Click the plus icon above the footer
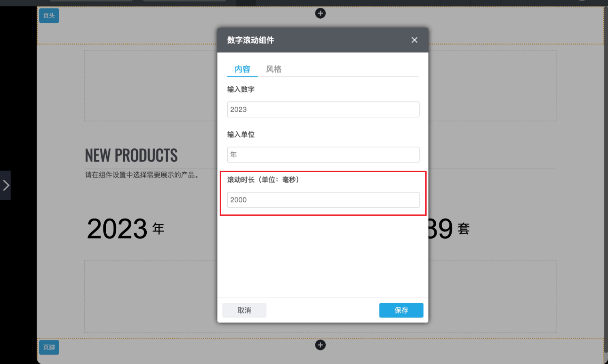Viewport: 608px width, 364px height. pyautogui.click(x=320, y=345)
